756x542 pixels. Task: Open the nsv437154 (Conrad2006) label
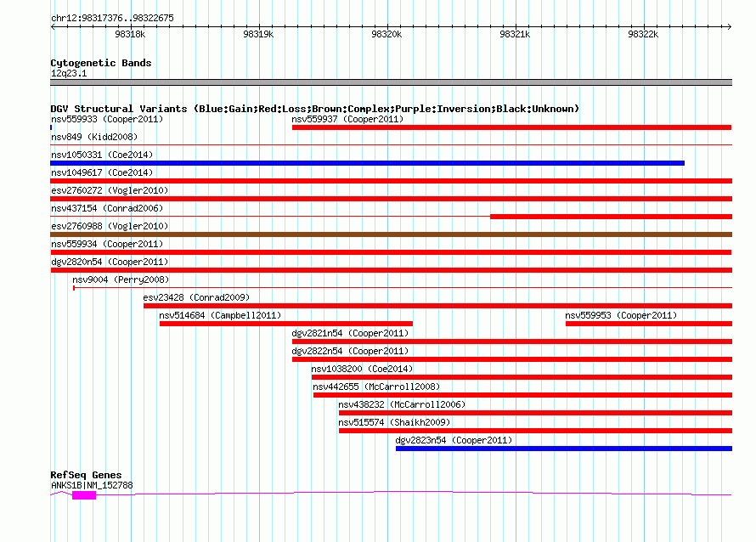tap(107, 208)
